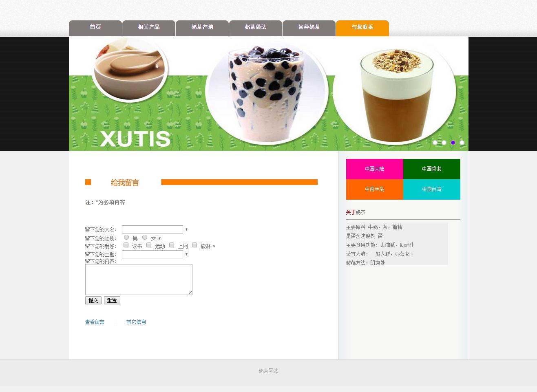Select the cyan 中国台湾 tile
The width and height of the screenshot is (537, 392).
(431, 189)
